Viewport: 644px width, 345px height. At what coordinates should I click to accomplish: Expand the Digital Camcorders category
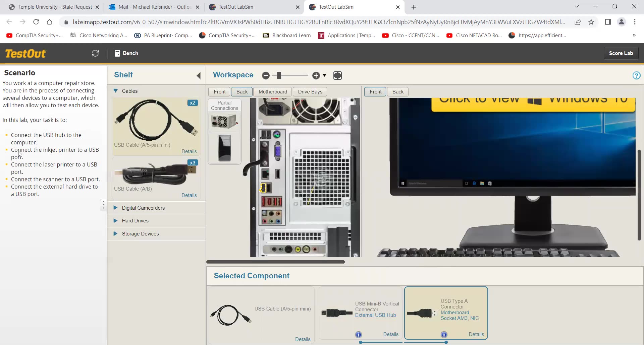tap(115, 208)
